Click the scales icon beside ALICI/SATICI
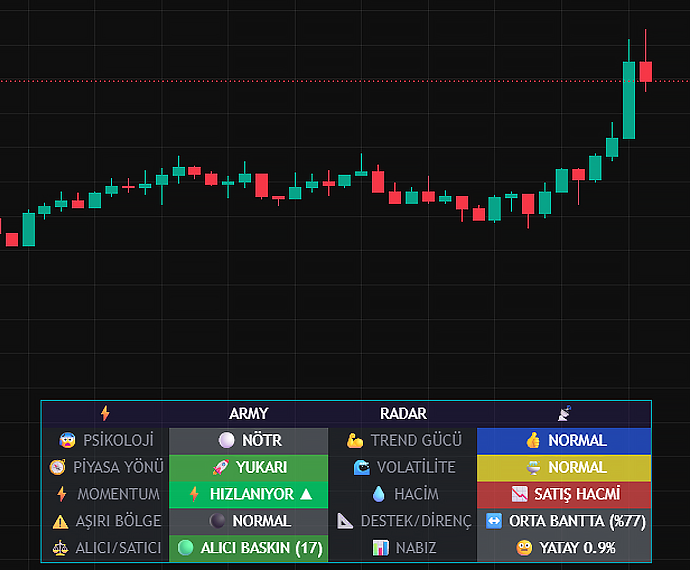 [x=60, y=548]
